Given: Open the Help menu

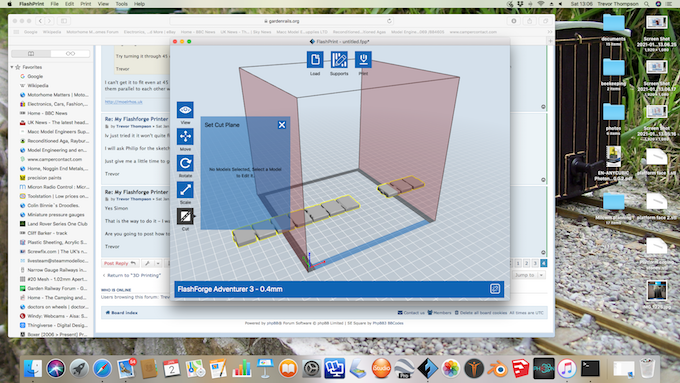Looking at the screenshot, I should (x=139, y=4).
